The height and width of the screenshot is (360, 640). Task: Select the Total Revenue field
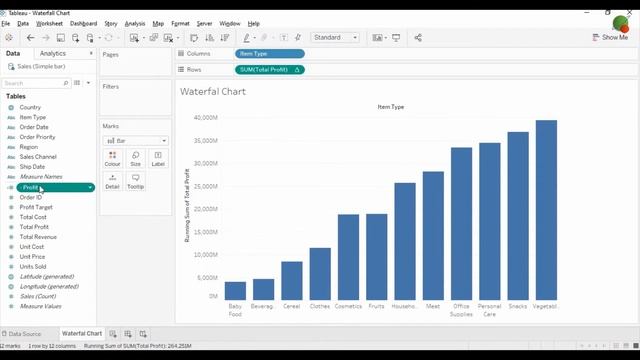coord(38,237)
